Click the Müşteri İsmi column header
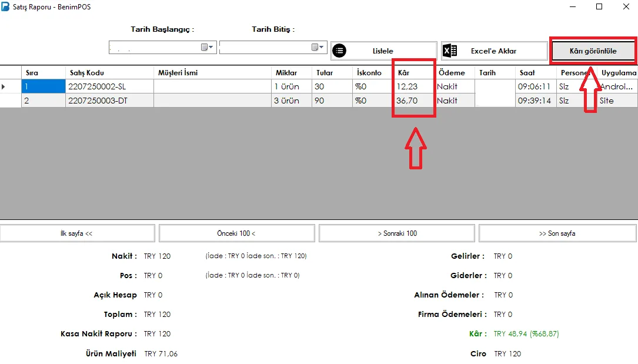 click(x=212, y=73)
